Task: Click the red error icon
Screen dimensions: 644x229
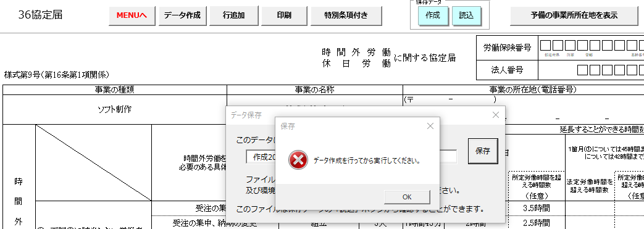Action: pyautogui.click(x=298, y=160)
